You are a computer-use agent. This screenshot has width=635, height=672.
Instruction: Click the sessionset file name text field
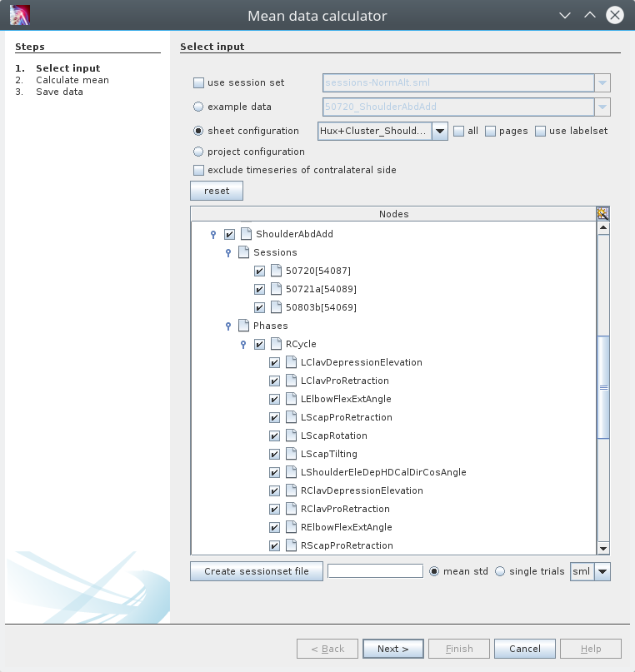click(x=375, y=571)
